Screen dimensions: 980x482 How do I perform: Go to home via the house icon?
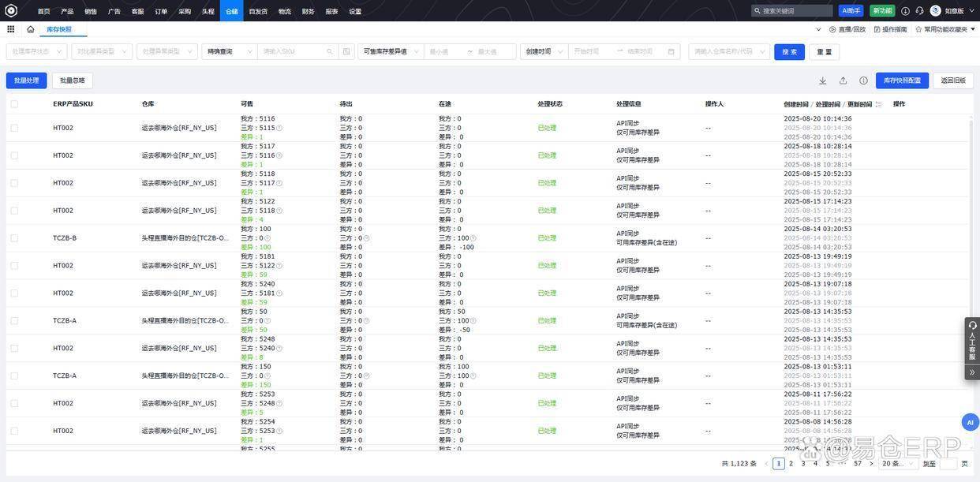click(x=31, y=29)
